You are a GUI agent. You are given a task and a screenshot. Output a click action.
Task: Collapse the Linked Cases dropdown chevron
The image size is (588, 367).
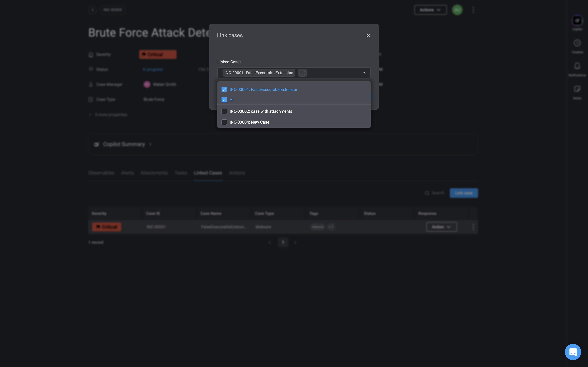point(364,73)
